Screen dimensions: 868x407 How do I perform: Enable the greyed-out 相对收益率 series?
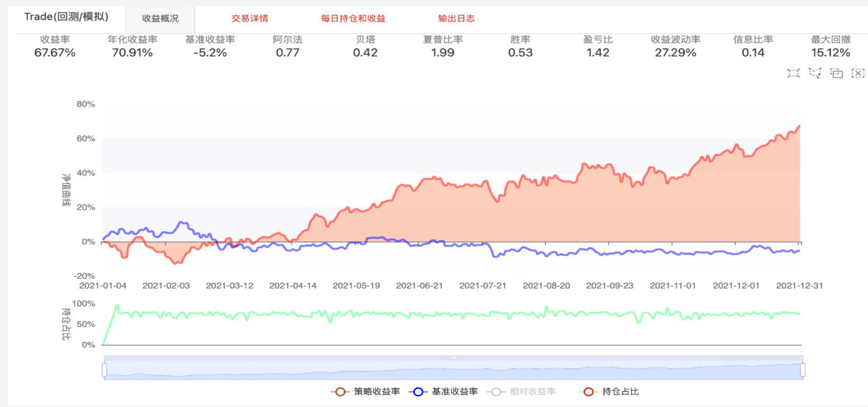tap(522, 392)
